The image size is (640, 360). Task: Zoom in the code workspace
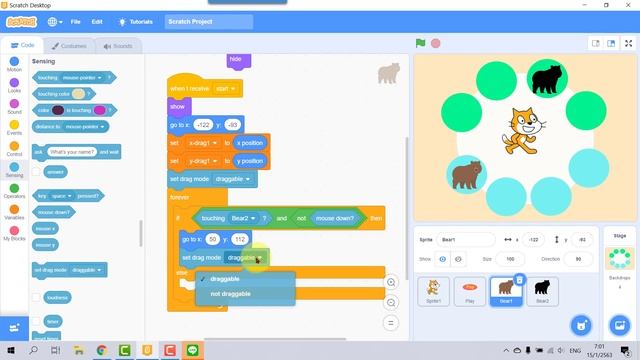click(x=391, y=282)
